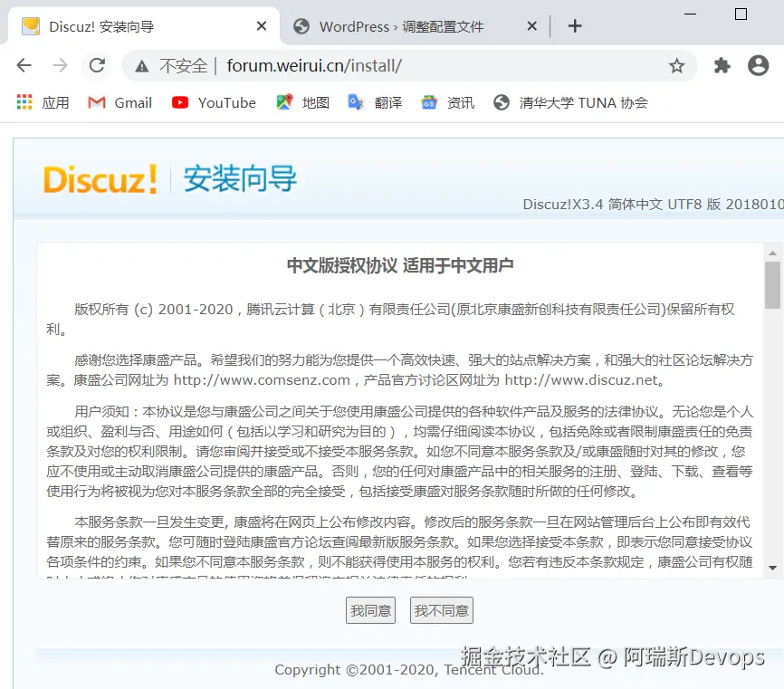This screenshot has height=689, width=784.
Task: Click the browser back arrow
Action: tap(24, 65)
